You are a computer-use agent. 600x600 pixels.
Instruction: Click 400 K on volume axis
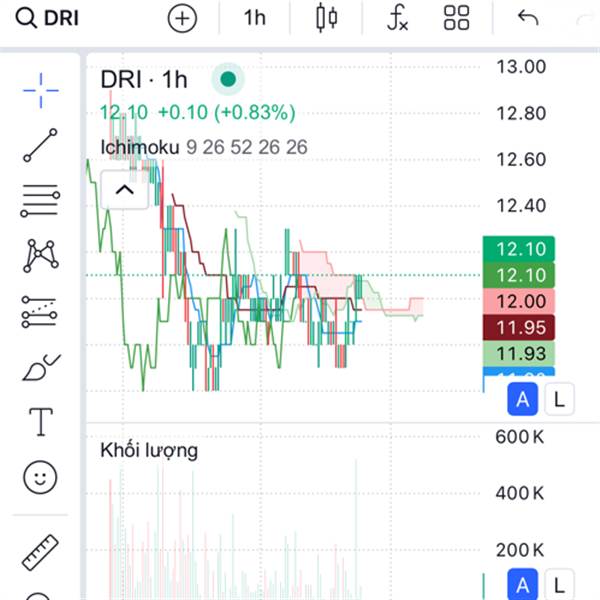point(520,493)
